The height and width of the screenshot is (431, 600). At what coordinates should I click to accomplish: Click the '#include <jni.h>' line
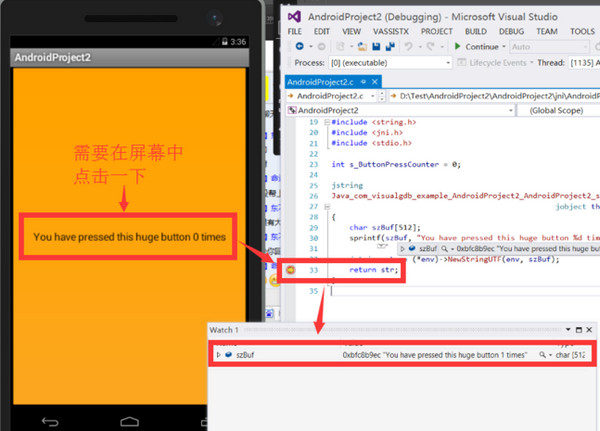click(x=367, y=132)
